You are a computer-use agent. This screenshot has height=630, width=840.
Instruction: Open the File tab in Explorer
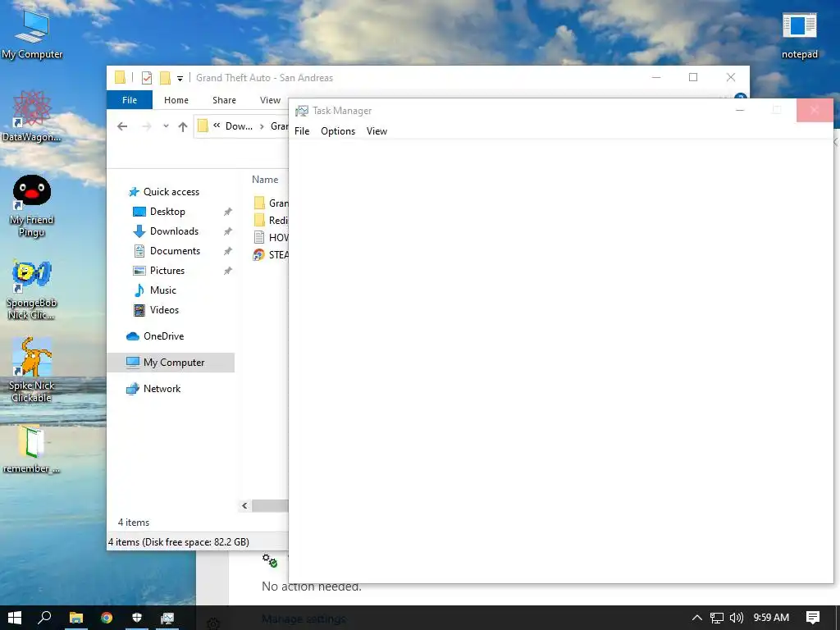[x=130, y=100]
